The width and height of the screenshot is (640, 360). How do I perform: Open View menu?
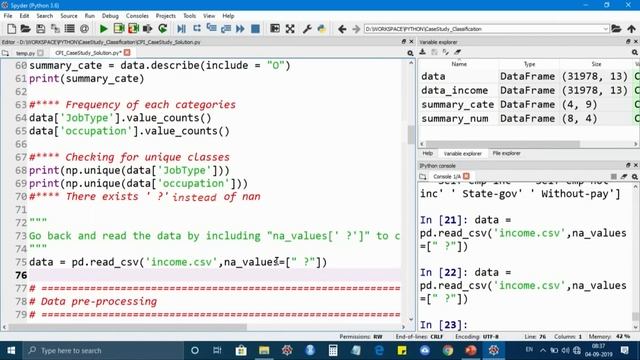[x=209, y=16]
